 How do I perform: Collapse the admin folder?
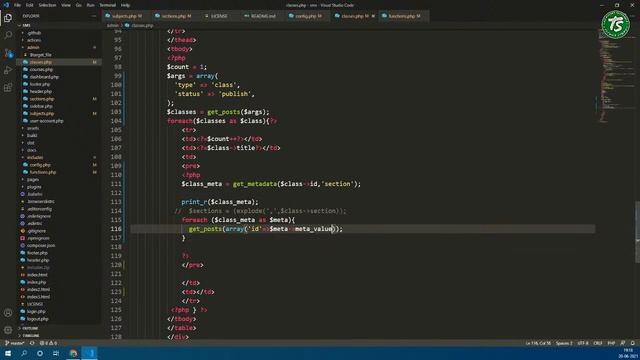point(33,47)
